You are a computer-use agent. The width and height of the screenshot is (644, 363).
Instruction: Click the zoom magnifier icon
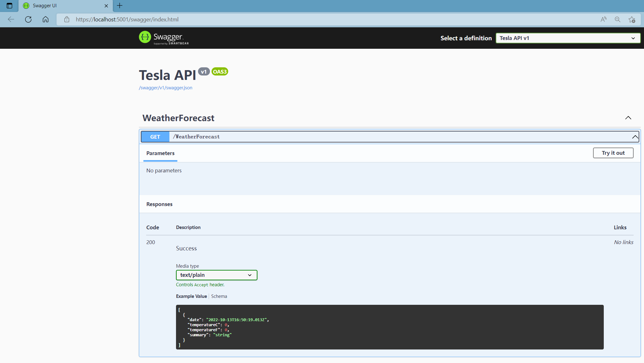pos(618,20)
